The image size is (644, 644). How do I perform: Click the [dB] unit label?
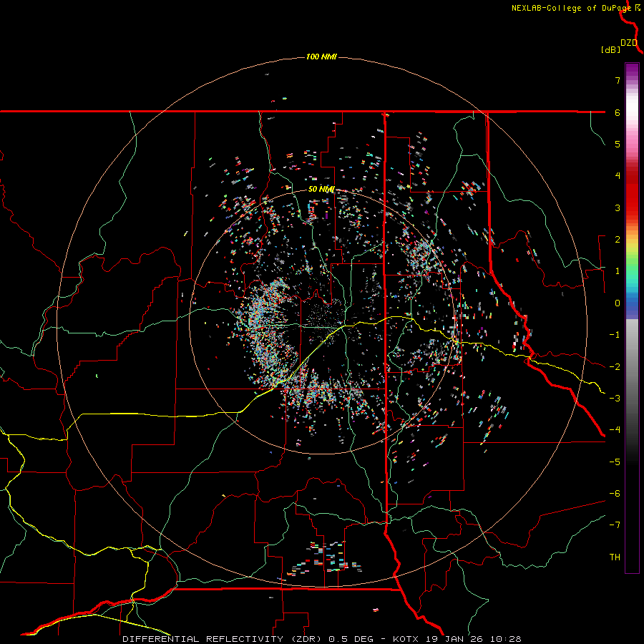click(610, 50)
